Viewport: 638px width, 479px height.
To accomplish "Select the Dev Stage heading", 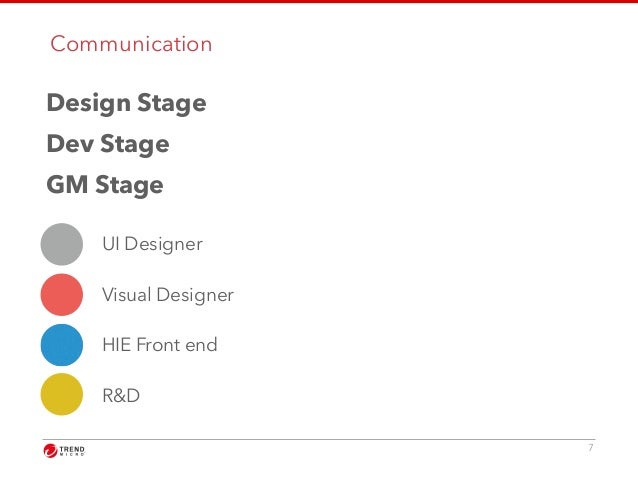I will [x=108, y=144].
